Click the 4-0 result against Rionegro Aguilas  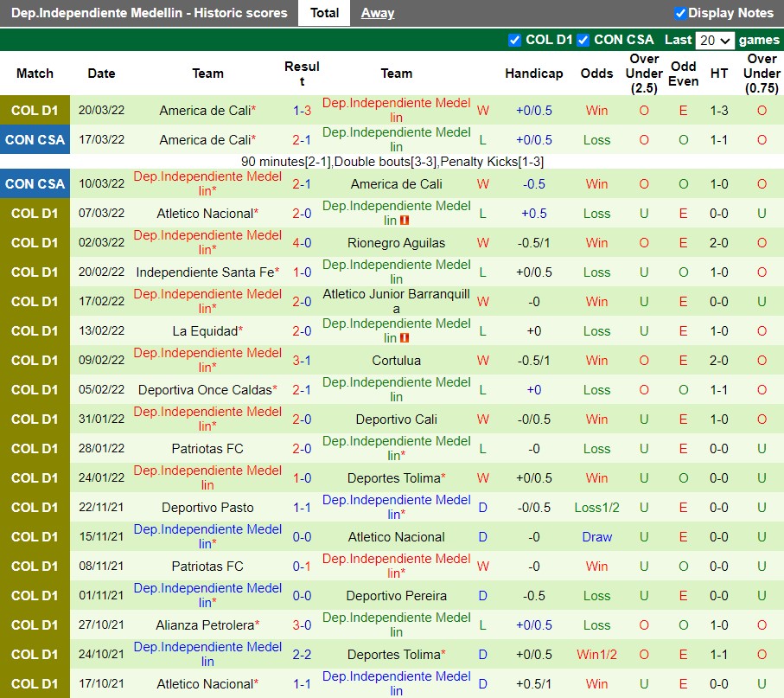coord(302,243)
